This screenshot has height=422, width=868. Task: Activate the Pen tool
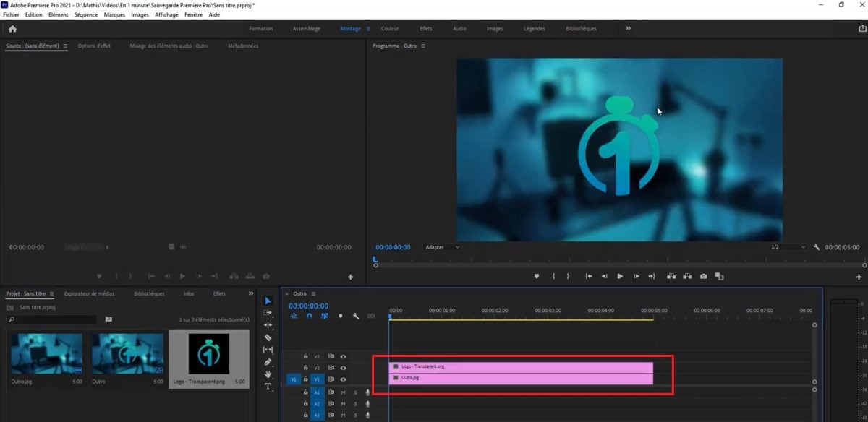click(268, 362)
